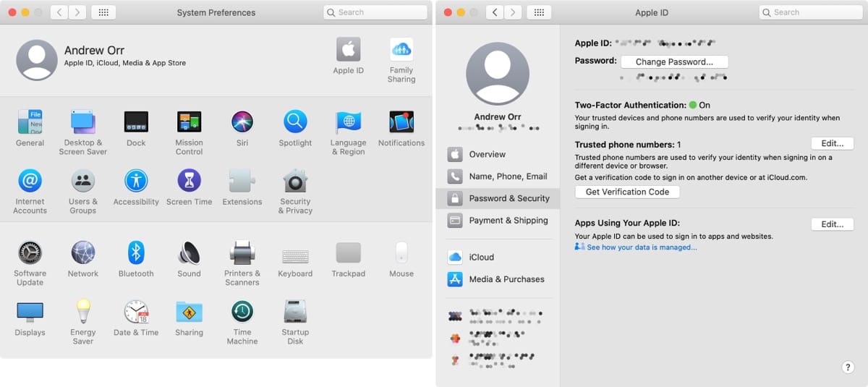This screenshot has width=868, height=387.
Task: Open Energy Saver preferences
Action: point(83,322)
